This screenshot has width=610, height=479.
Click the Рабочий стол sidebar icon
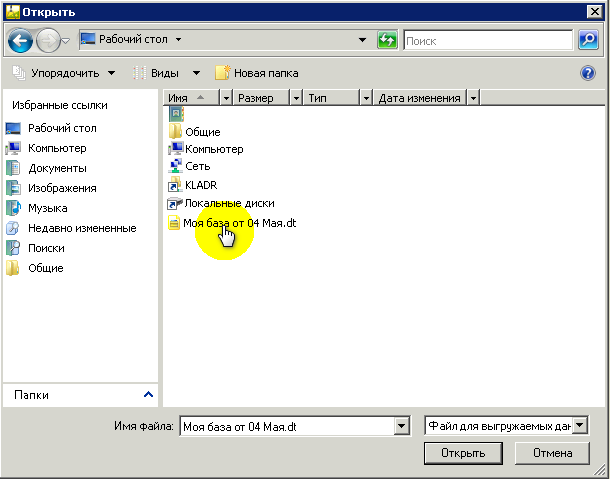point(13,128)
